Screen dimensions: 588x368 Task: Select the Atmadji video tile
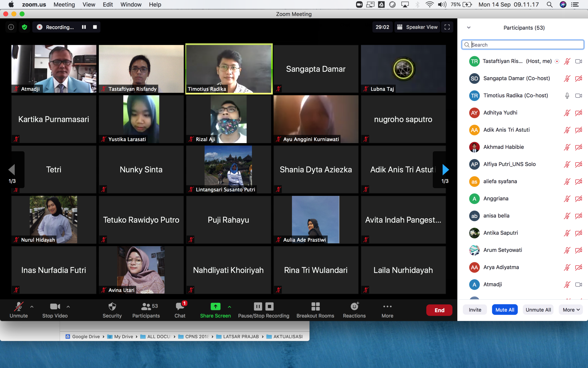pyautogui.click(x=54, y=69)
